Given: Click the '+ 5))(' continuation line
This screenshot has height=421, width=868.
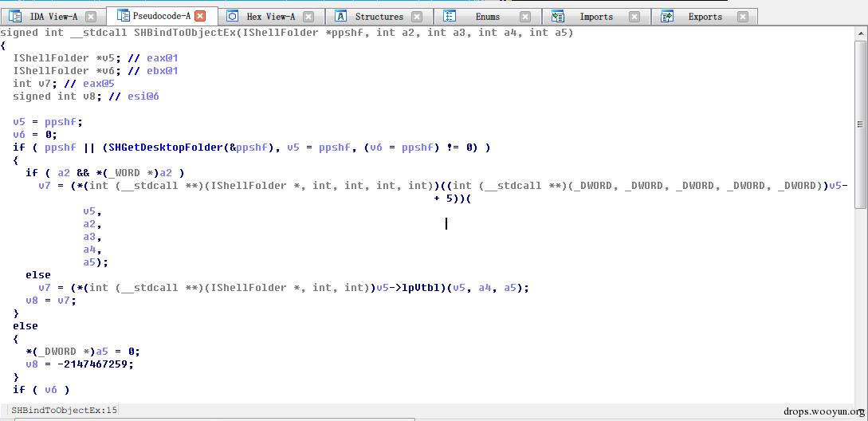Looking at the screenshot, I should click(x=452, y=199).
